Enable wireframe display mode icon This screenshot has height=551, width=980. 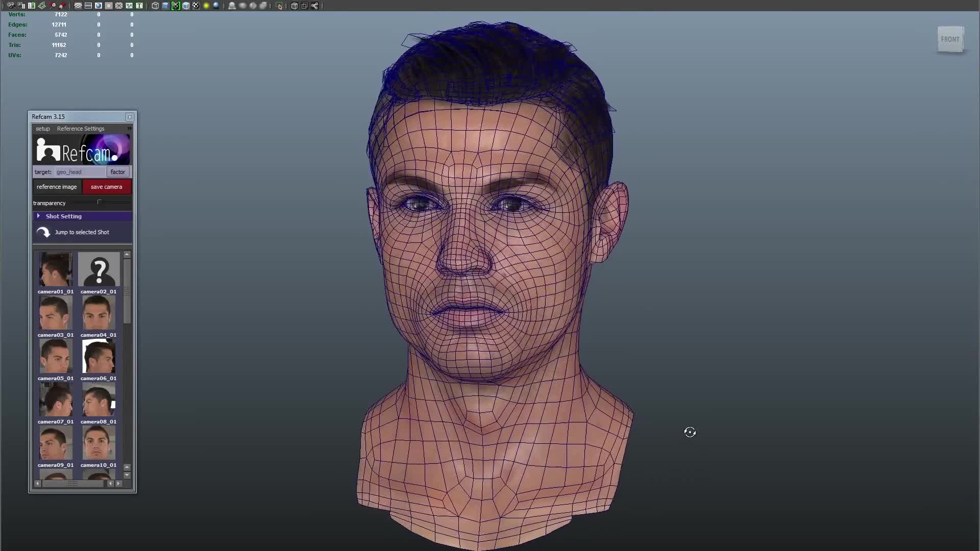(x=155, y=6)
